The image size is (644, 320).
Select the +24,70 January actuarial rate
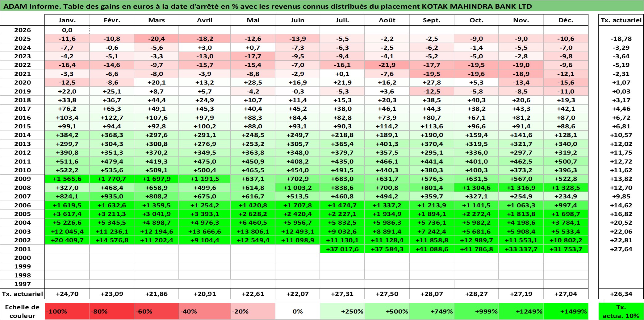[67, 294]
